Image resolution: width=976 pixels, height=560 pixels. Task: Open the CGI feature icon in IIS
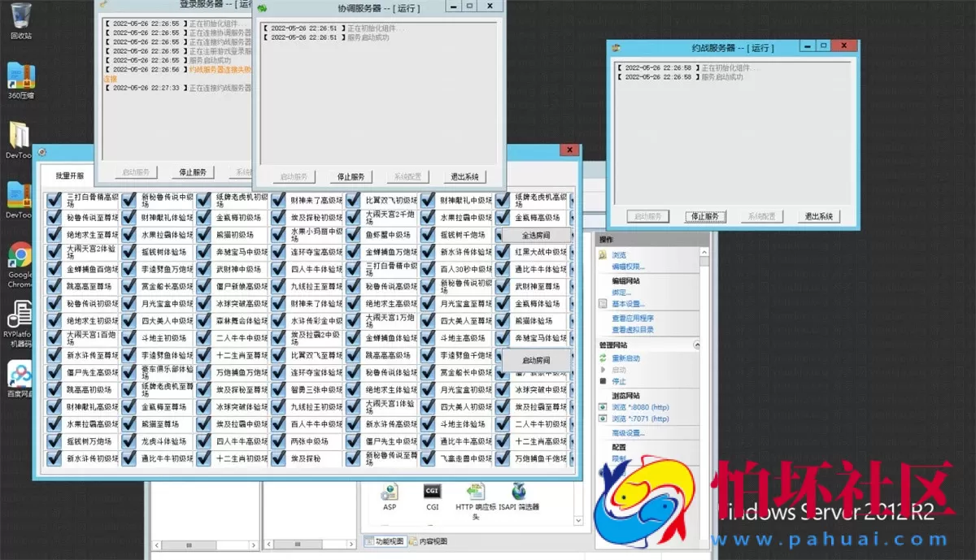coord(432,491)
